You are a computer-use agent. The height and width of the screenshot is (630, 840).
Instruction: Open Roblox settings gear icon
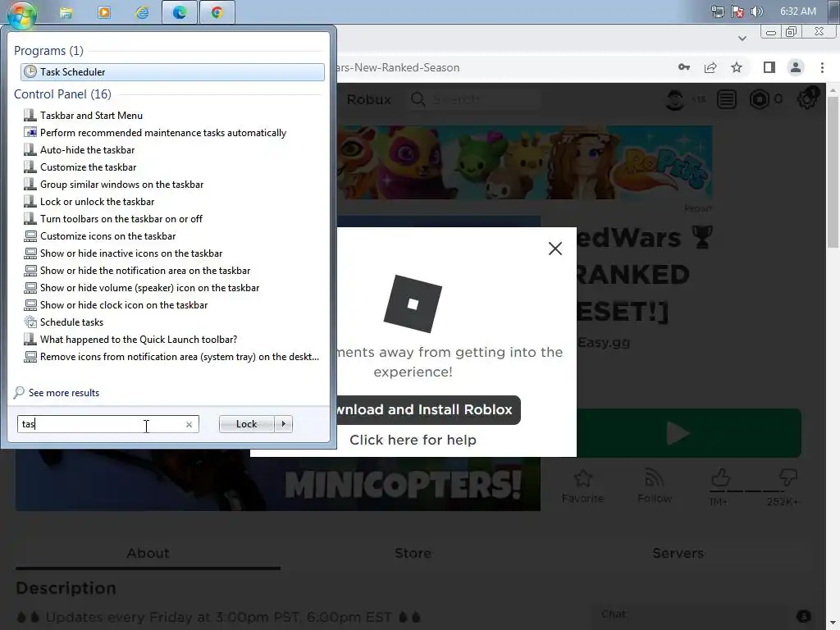coord(807,99)
